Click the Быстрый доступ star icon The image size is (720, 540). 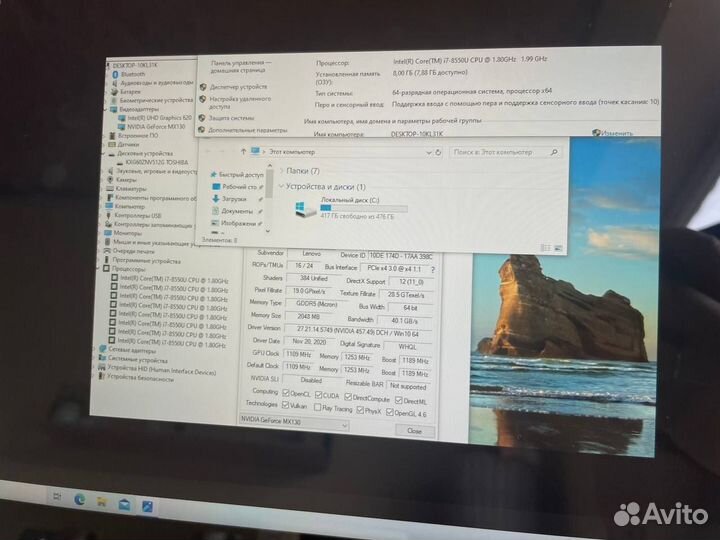213,174
